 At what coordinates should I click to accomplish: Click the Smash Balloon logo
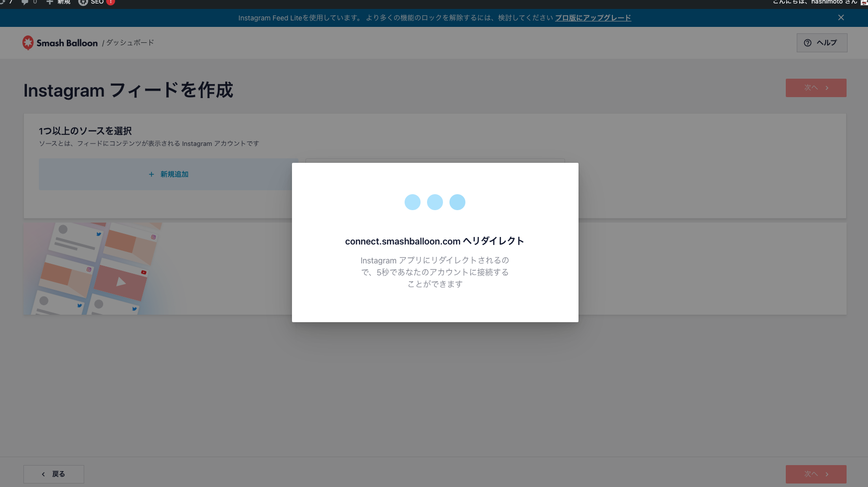pyautogui.click(x=60, y=43)
